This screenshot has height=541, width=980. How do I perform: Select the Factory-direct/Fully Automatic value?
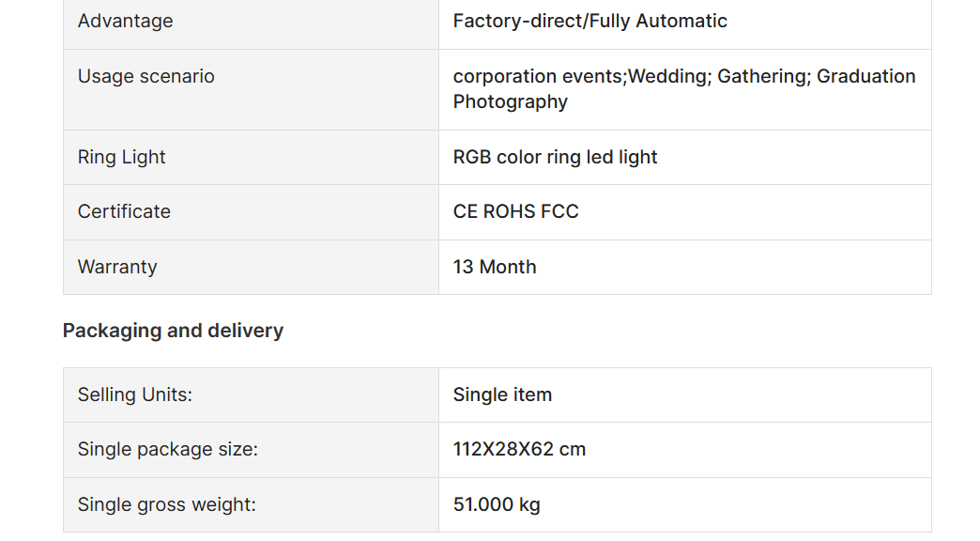(590, 22)
